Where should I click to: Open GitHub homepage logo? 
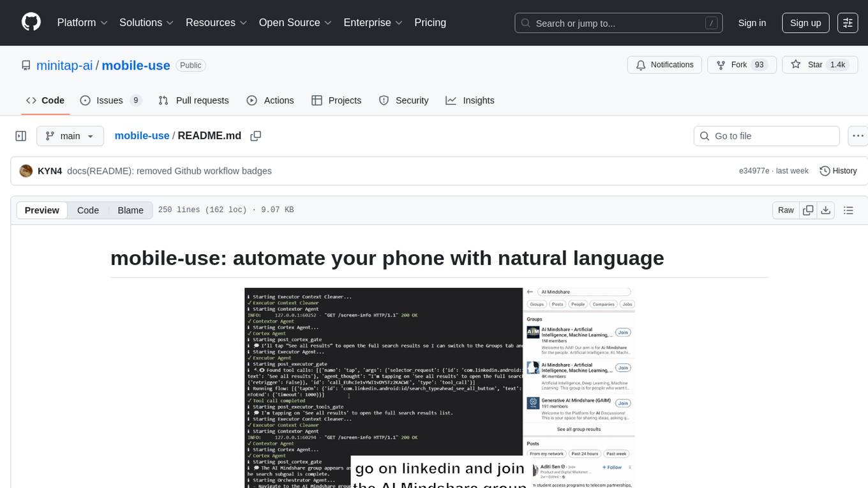(31, 22)
